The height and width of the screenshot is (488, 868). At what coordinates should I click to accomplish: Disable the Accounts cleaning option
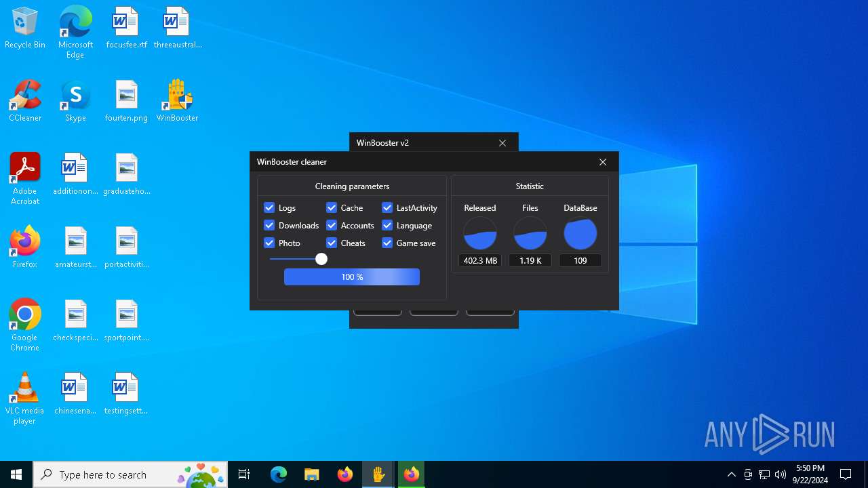332,225
